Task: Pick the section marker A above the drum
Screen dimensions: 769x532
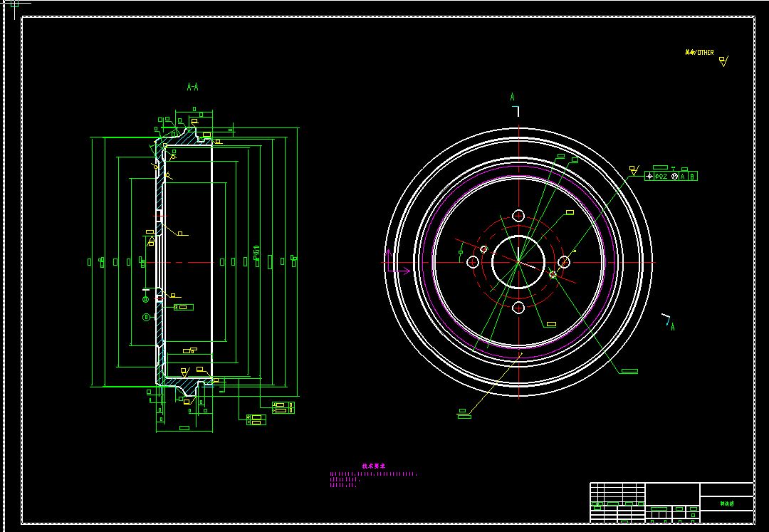Action: pyautogui.click(x=513, y=97)
